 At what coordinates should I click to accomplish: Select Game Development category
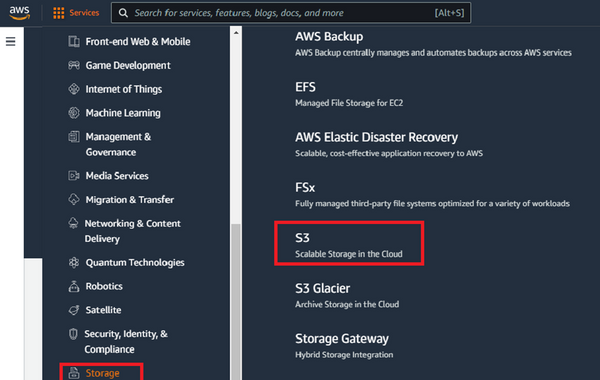pyautogui.click(x=128, y=65)
